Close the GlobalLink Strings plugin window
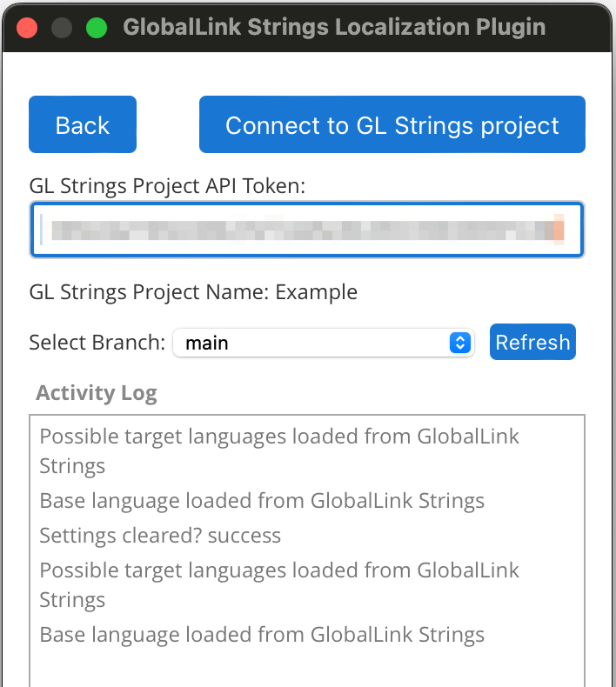 27,28
